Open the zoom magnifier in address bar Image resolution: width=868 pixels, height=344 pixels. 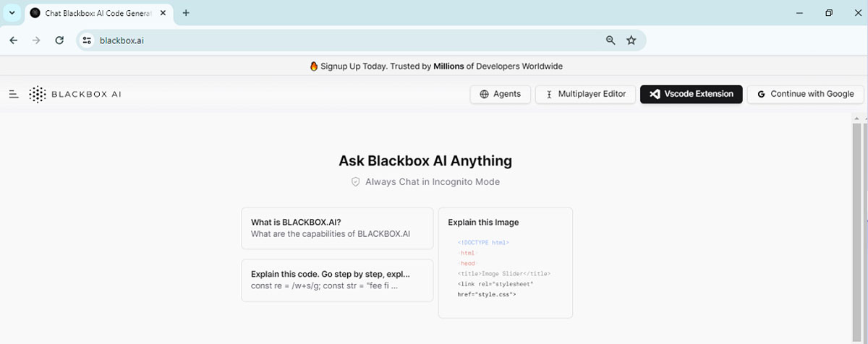[x=610, y=40]
